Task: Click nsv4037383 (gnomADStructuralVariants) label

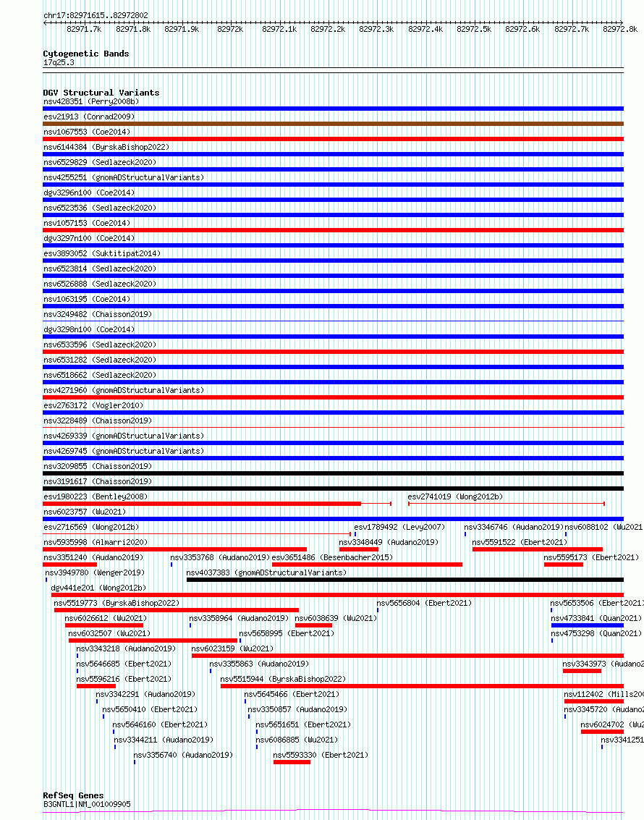Action: pyautogui.click(x=266, y=572)
